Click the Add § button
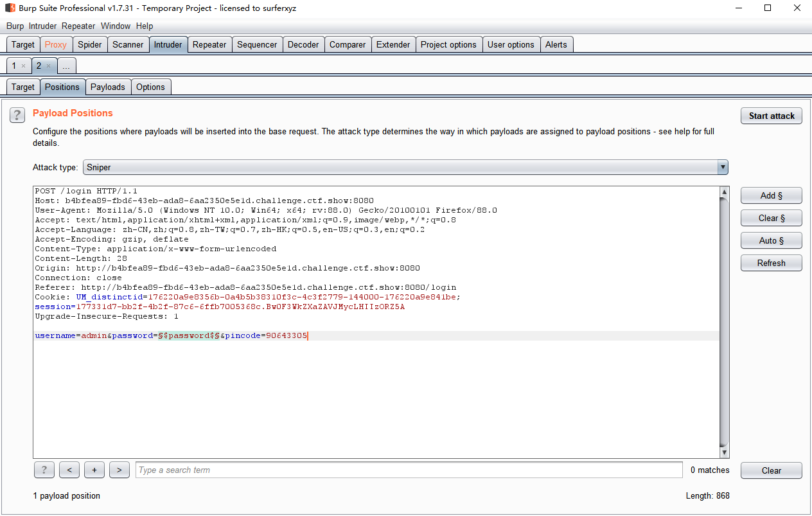 click(x=772, y=195)
